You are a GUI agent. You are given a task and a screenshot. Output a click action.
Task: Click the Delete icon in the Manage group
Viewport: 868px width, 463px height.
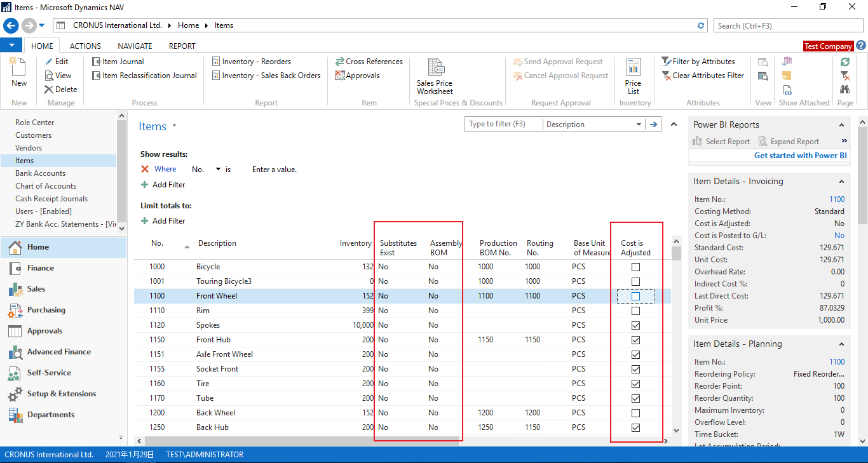pos(61,89)
